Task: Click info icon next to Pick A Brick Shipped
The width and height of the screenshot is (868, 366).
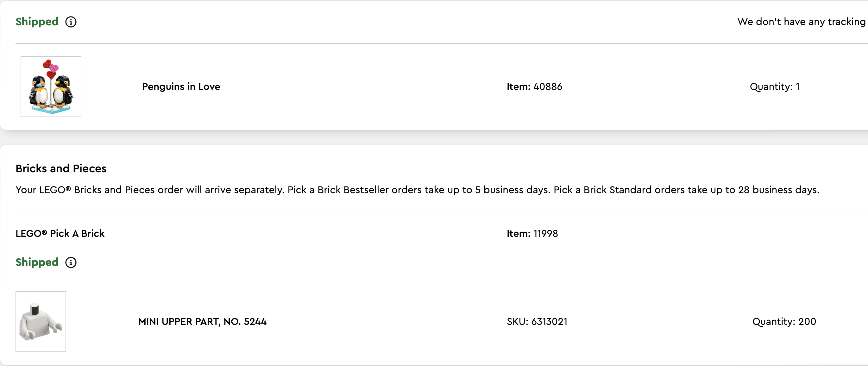Action: point(71,262)
